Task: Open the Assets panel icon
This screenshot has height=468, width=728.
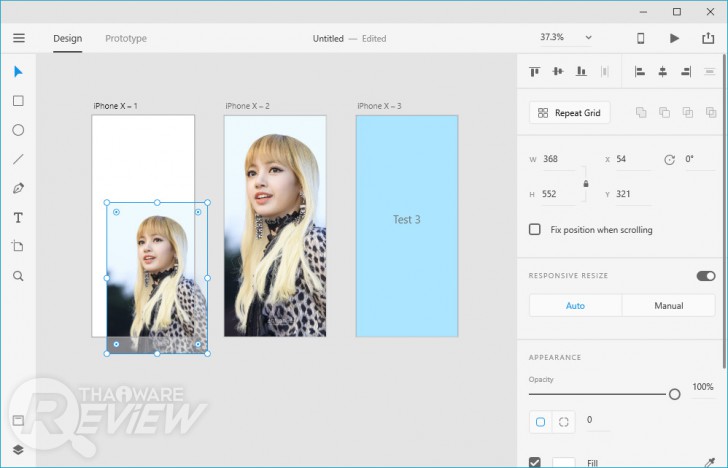Action: (x=18, y=421)
